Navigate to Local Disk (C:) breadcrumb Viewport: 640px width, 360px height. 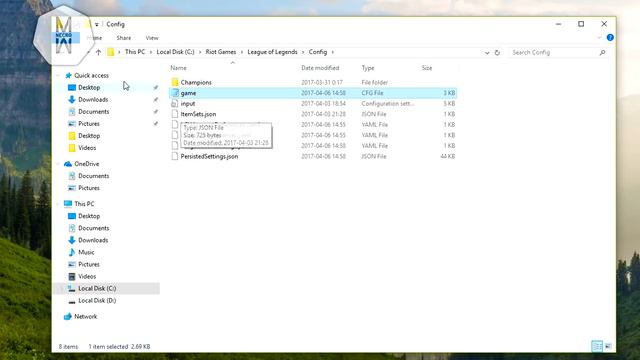click(x=176, y=52)
